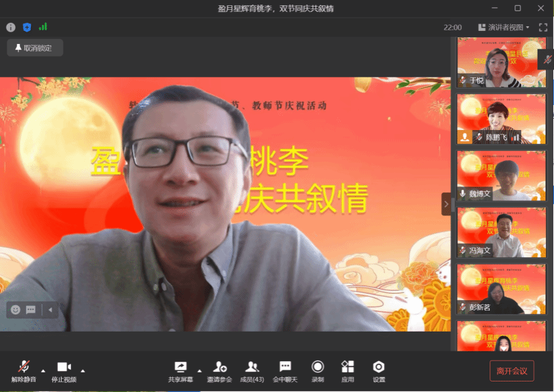This screenshot has height=392, width=554.
Task: Check the green network signal icon
Action: point(43,28)
